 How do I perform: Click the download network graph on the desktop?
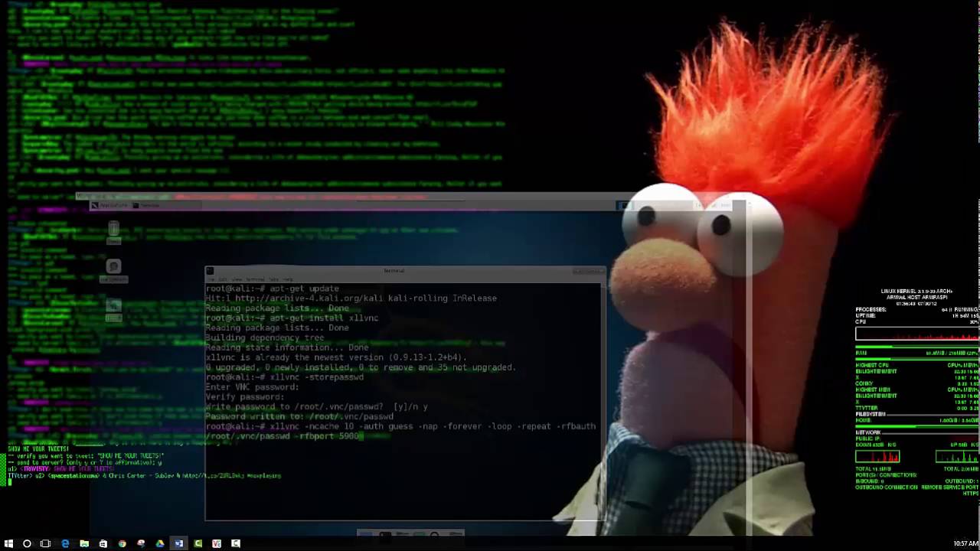[877, 457]
